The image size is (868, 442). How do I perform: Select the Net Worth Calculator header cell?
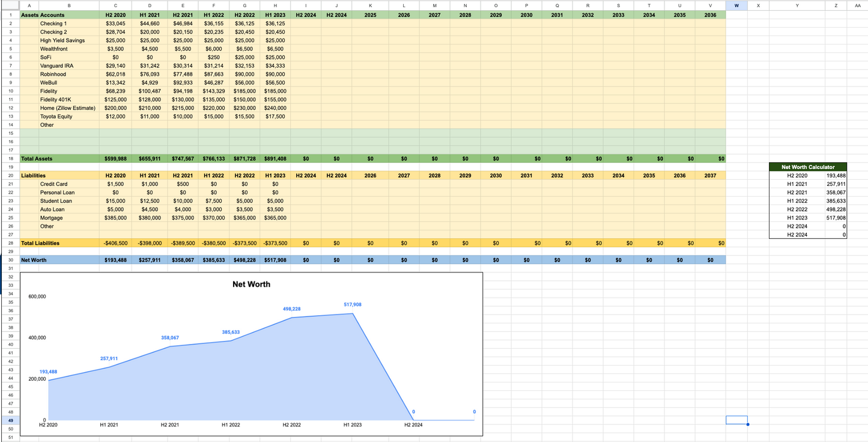click(808, 167)
